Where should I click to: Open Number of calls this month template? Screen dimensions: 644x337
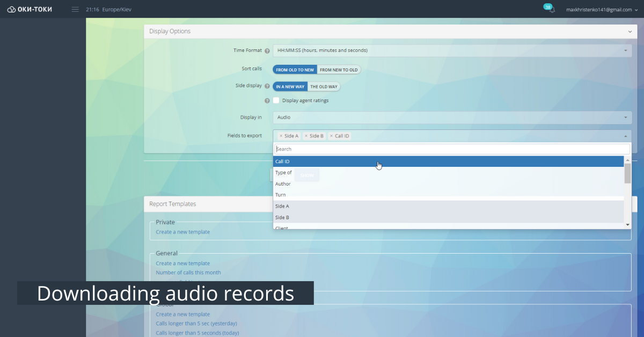188,273
